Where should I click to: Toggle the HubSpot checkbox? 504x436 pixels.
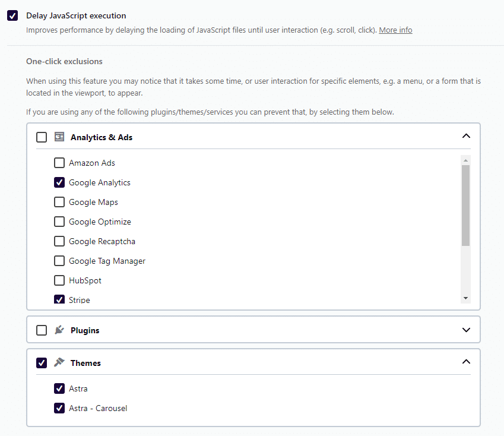[x=59, y=280]
